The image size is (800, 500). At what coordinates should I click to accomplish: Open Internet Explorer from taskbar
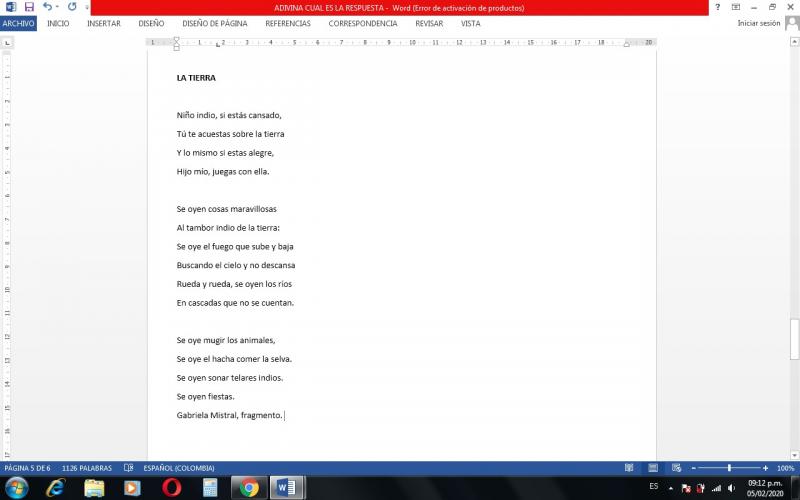pos(55,488)
